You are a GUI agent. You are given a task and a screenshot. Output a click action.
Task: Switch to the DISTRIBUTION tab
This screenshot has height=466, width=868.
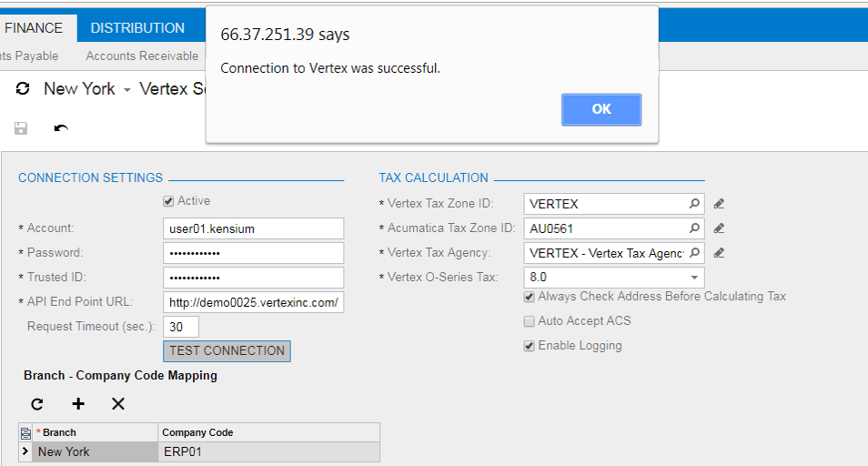click(x=137, y=27)
